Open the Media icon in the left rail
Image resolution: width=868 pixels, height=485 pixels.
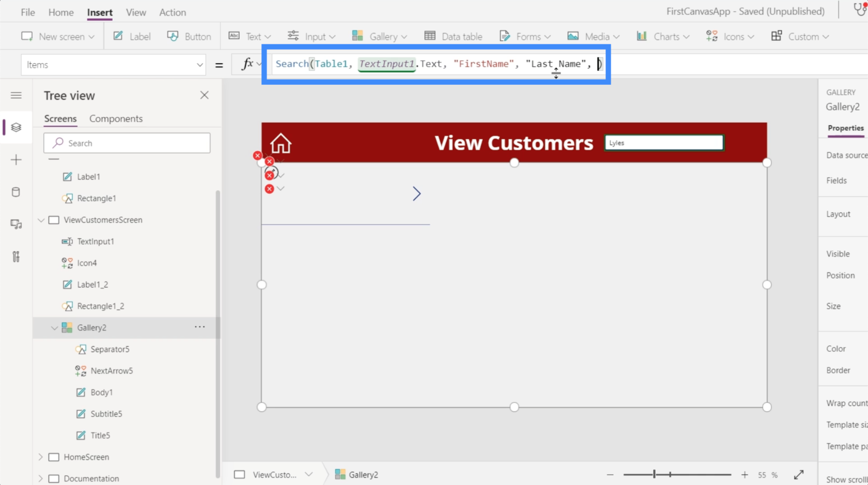coord(16,224)
